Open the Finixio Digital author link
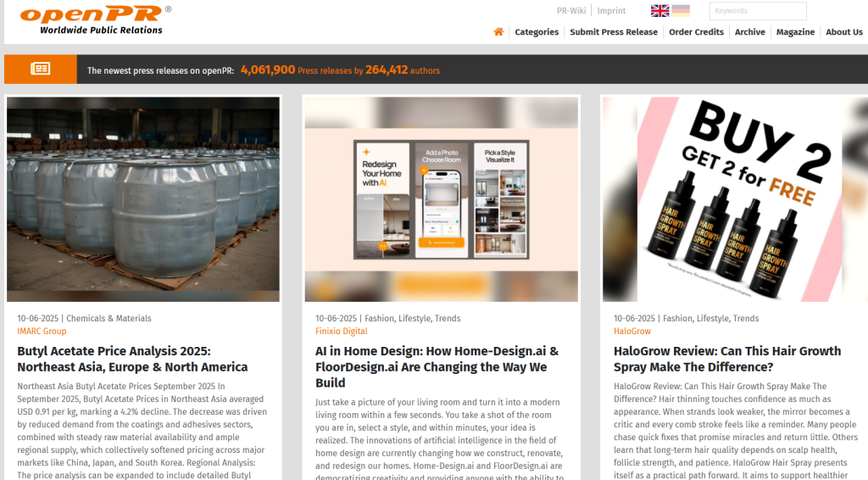The width and height of the screenshot is (868, 480). [x=341, y=331]
